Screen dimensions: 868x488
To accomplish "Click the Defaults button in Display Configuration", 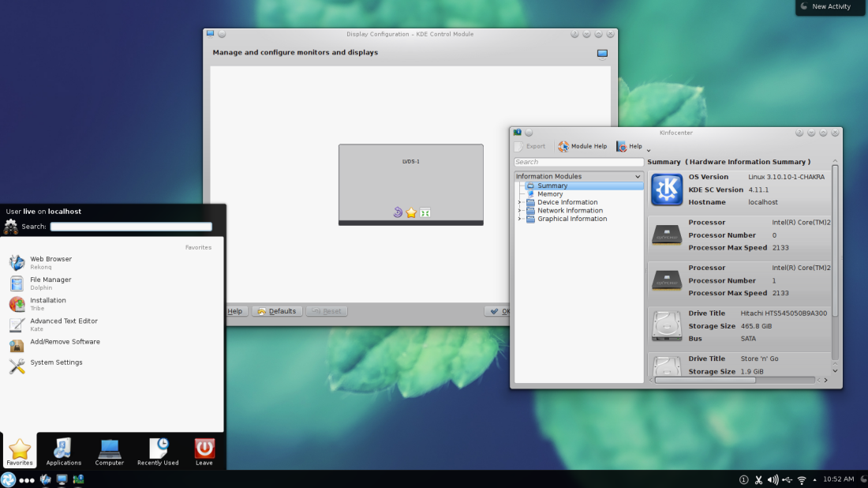I will point(277,311).
